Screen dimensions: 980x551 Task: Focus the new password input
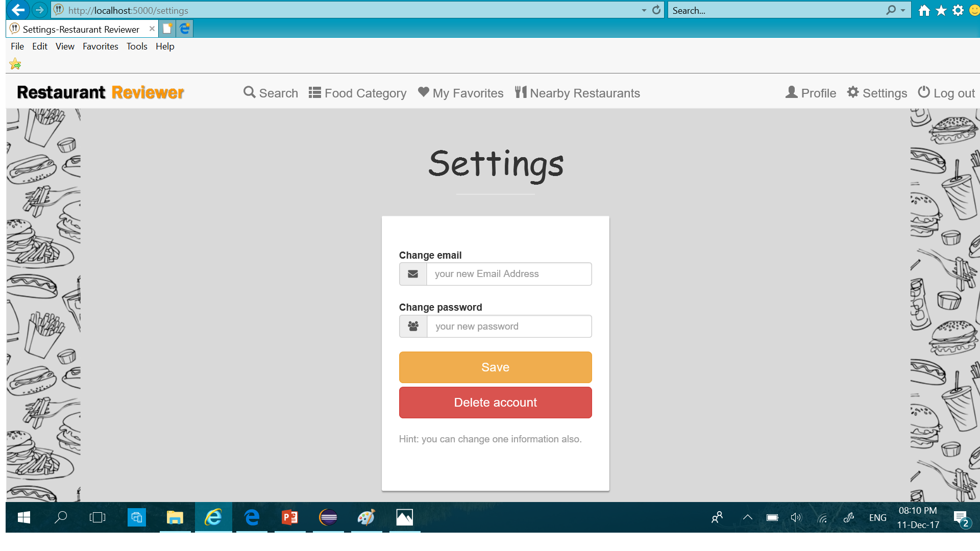[x=509, y=326]
